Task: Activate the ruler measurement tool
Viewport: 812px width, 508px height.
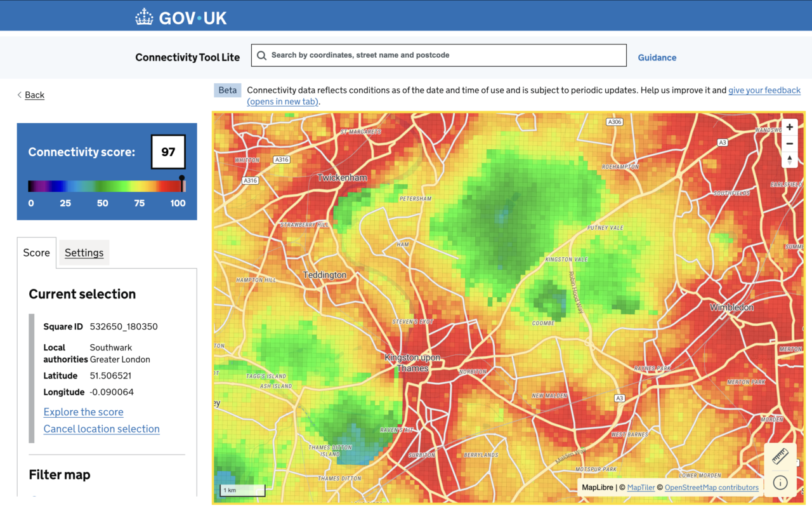Action: click(780, 456)
